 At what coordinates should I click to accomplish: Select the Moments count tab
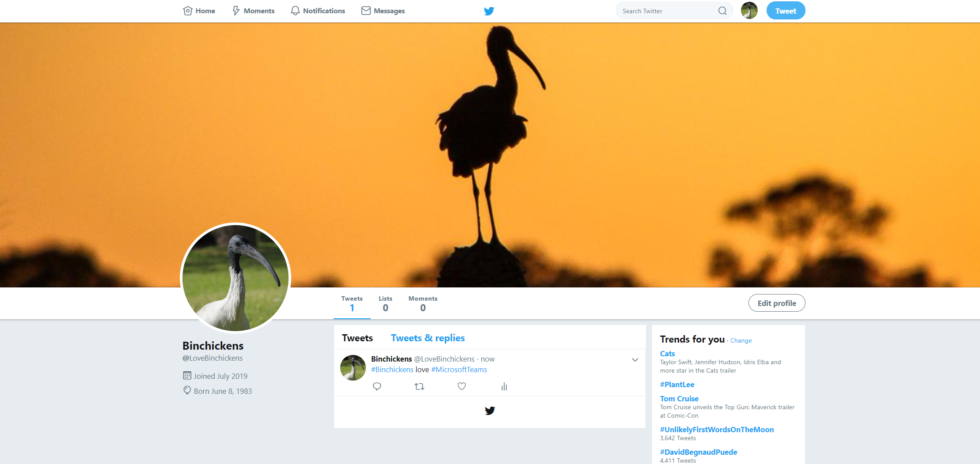(x=423, y=304)
